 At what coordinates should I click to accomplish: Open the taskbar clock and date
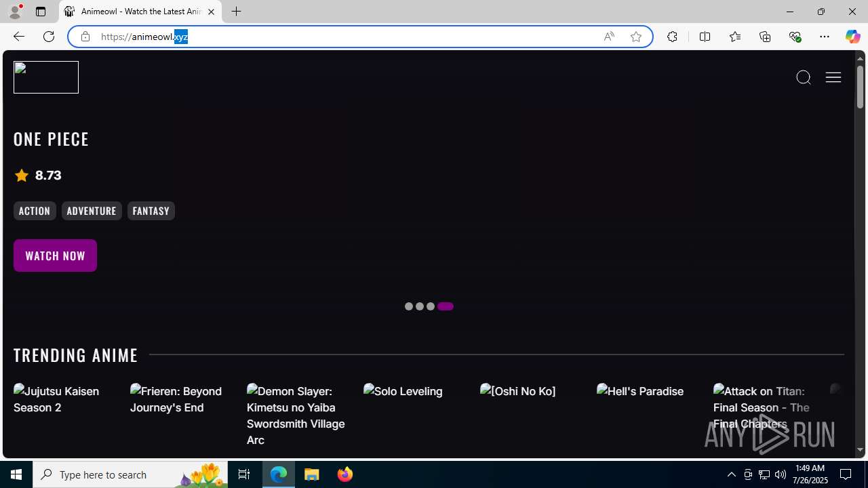coord(810,474)
